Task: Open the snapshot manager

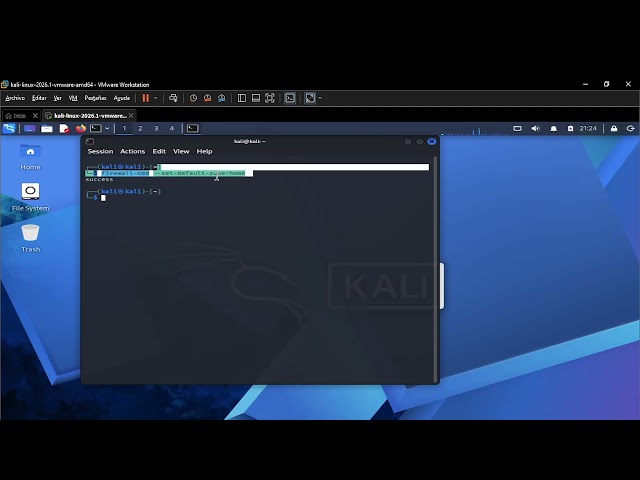Action: (x=222, y=98)
